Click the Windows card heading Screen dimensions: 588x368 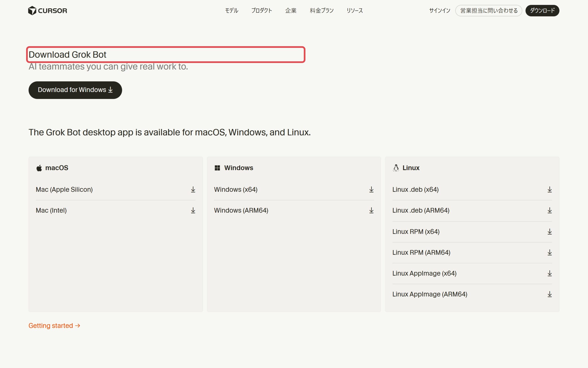click(239, 168)
